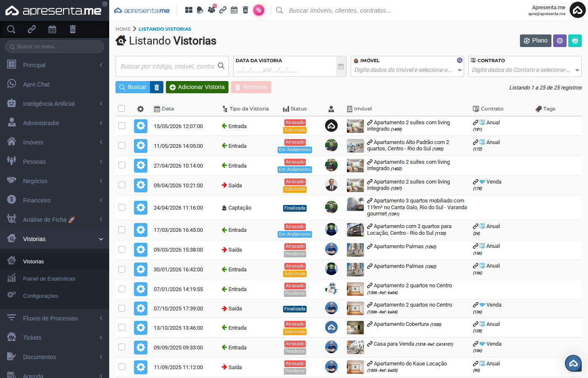Collapse the Vistorias sidebar menu
This screenshot has width=588, height=378.
pos(55,239)
